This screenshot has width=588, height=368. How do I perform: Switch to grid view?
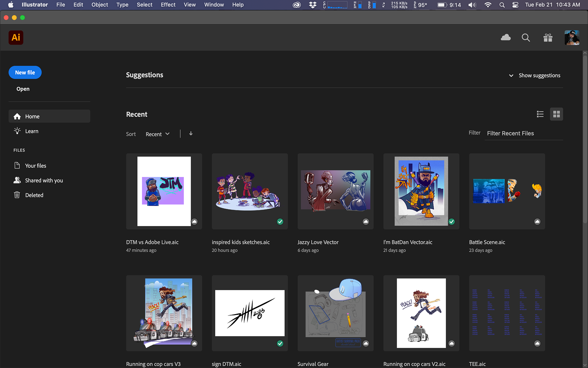pos(556,114)
